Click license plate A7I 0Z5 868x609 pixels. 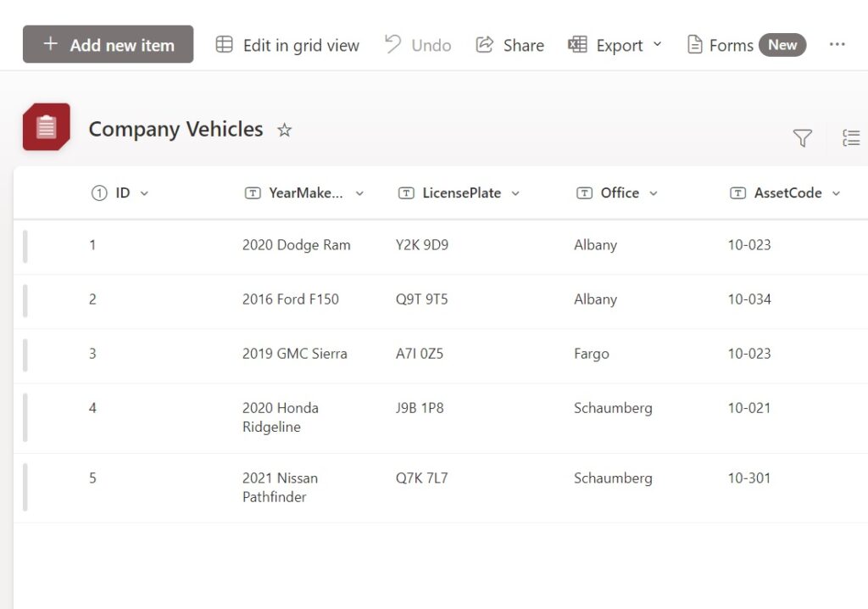(420, 354)
